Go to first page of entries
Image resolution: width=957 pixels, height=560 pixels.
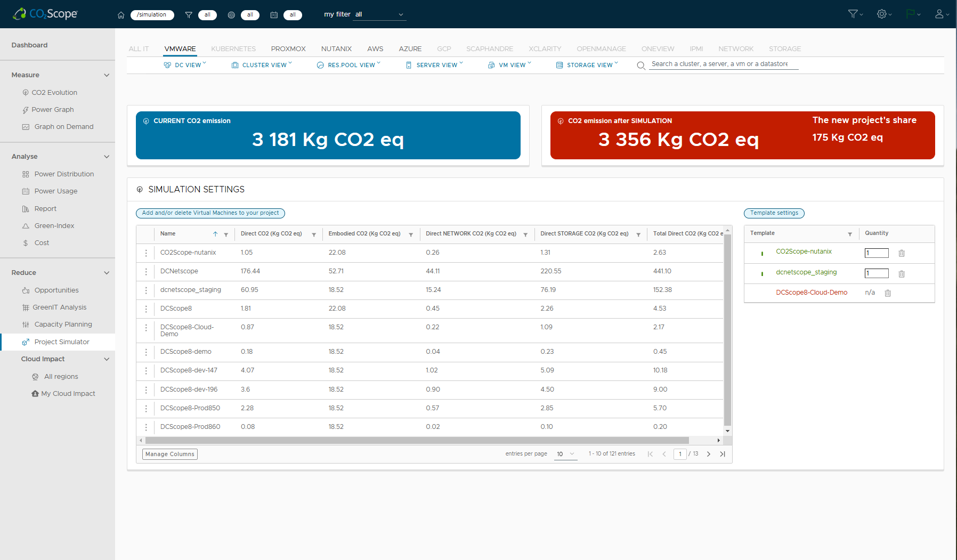650,454
